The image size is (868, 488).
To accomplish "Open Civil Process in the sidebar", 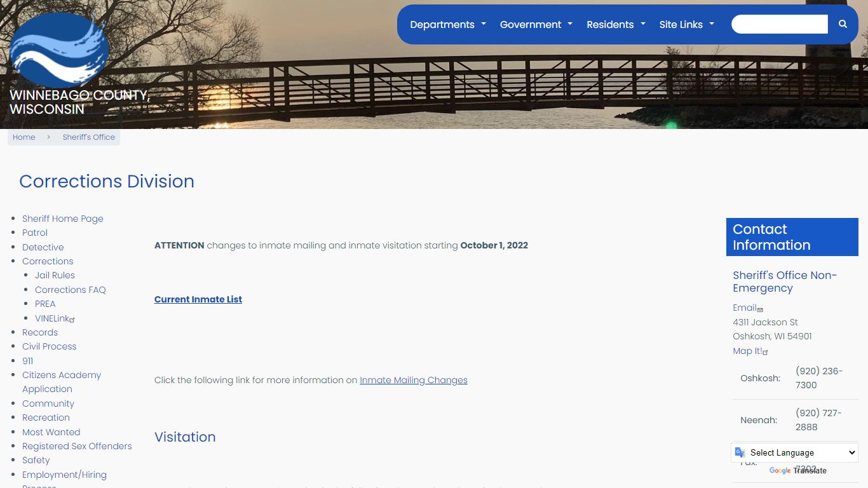I will 50,346.
